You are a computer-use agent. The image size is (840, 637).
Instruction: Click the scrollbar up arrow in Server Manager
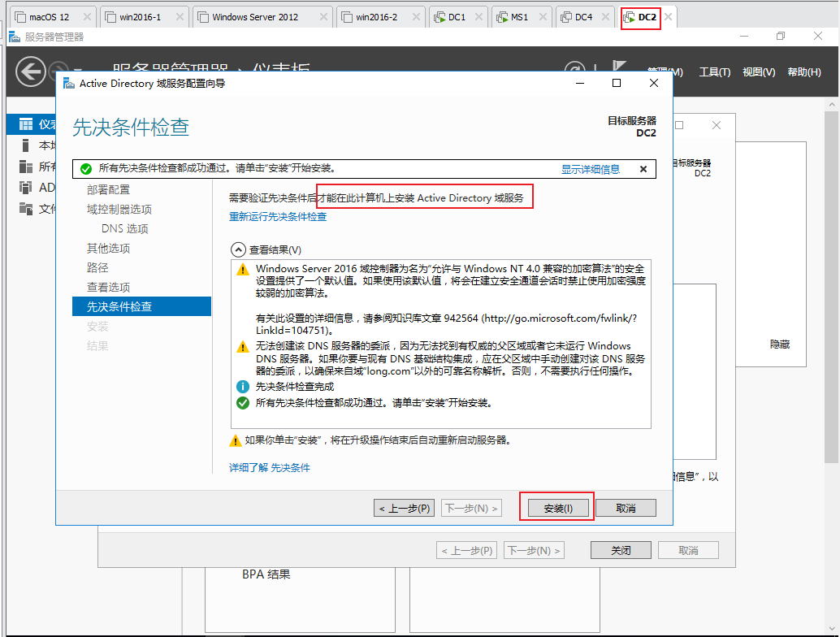tap(831, 105)
